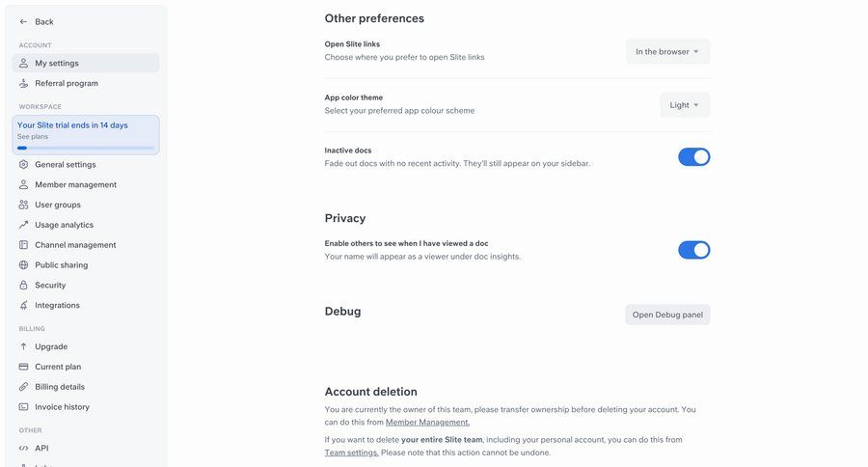Click the Referral program gift icon
Screen dimensions: 868x467
24,83
